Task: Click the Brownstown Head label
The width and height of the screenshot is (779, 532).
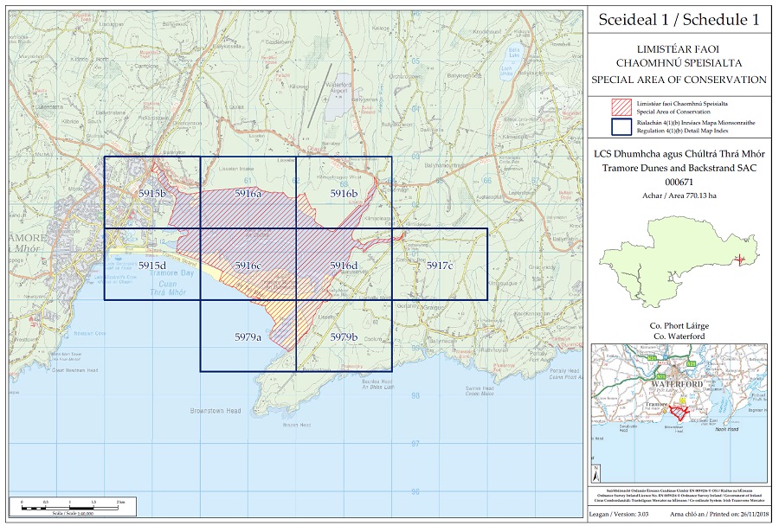Action: click(216, 411)
